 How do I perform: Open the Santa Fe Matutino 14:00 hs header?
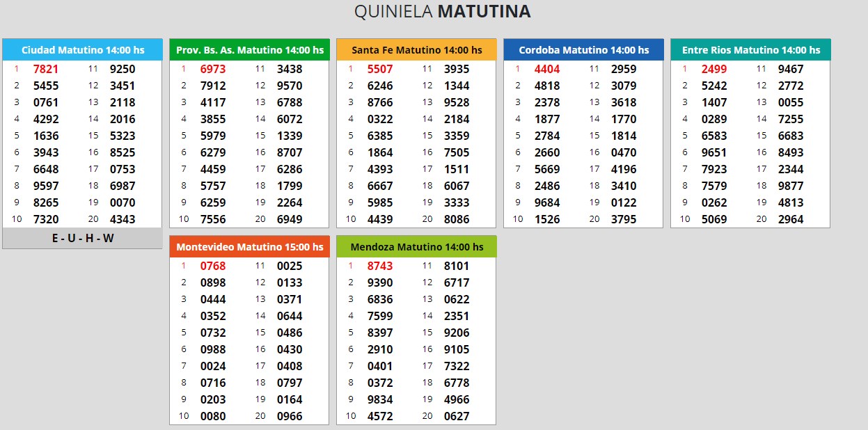[416, 50]
